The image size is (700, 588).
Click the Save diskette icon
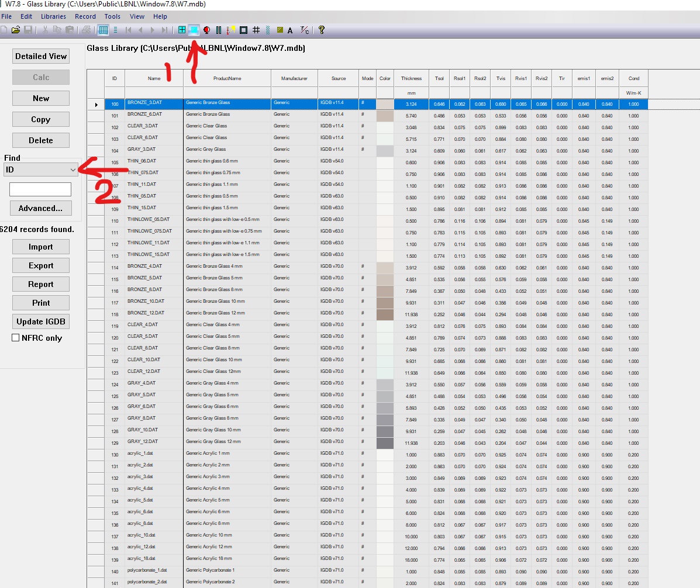pyautogui.click(x=27, y=30)
